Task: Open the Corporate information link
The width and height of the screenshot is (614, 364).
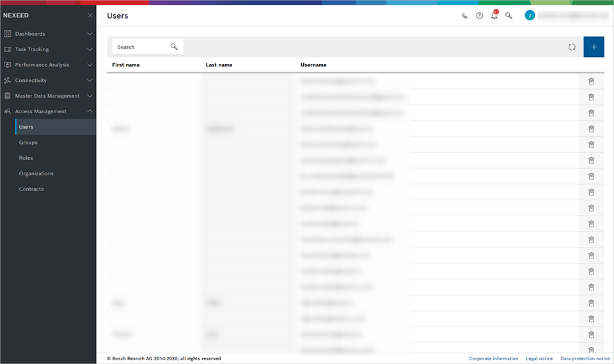Action: point(493,358)
